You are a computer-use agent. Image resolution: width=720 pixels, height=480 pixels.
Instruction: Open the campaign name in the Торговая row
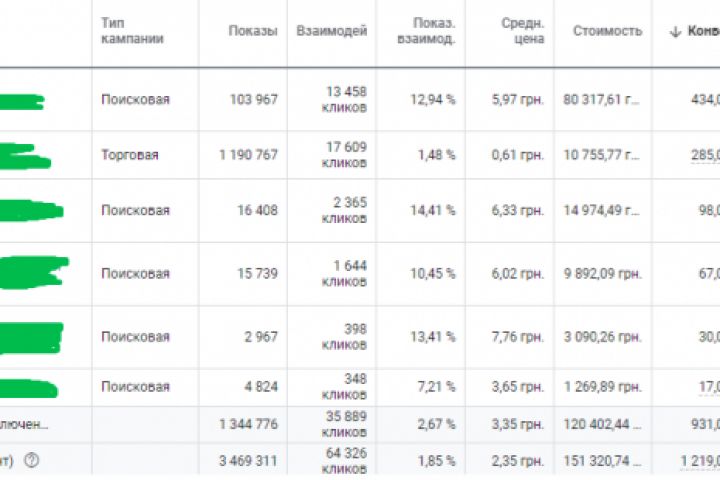pyautogui.click(x=25, y=157)
